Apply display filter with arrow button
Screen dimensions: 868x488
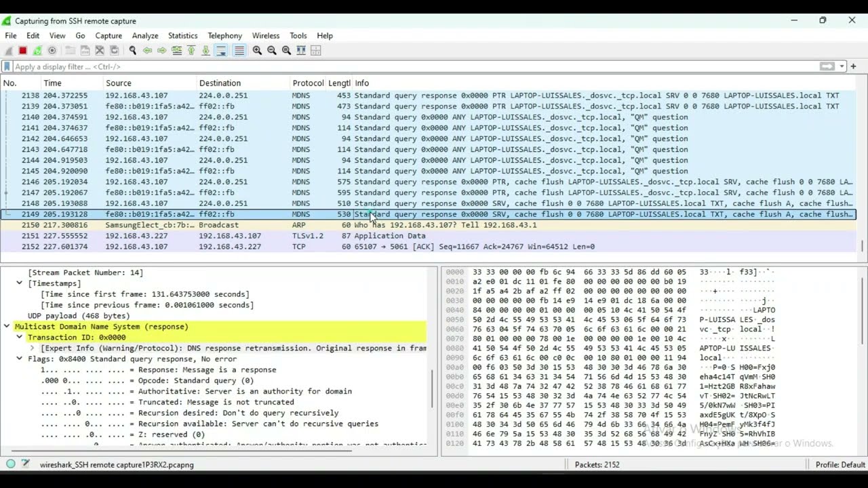[827, 66]
